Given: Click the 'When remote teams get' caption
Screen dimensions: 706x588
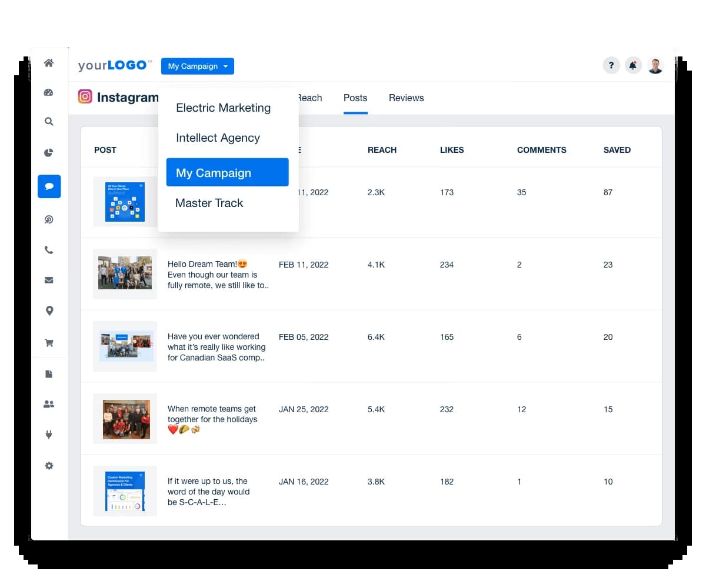Looking at the screenshot, I should [212, 419].
